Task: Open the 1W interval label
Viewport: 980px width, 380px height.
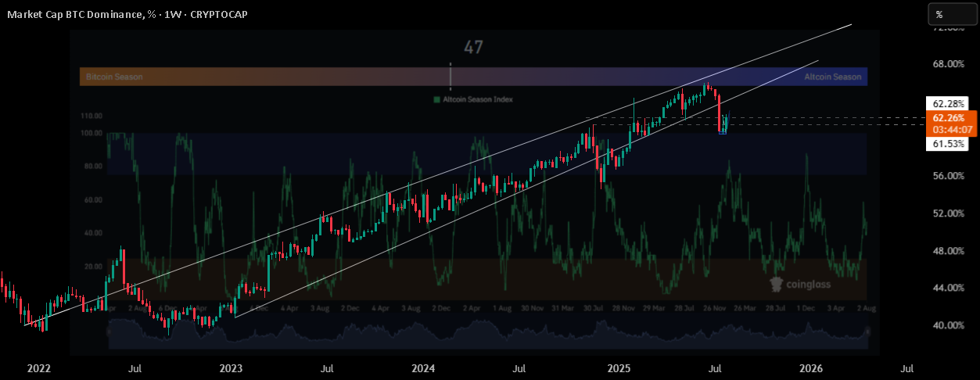Action: (171, 15)
